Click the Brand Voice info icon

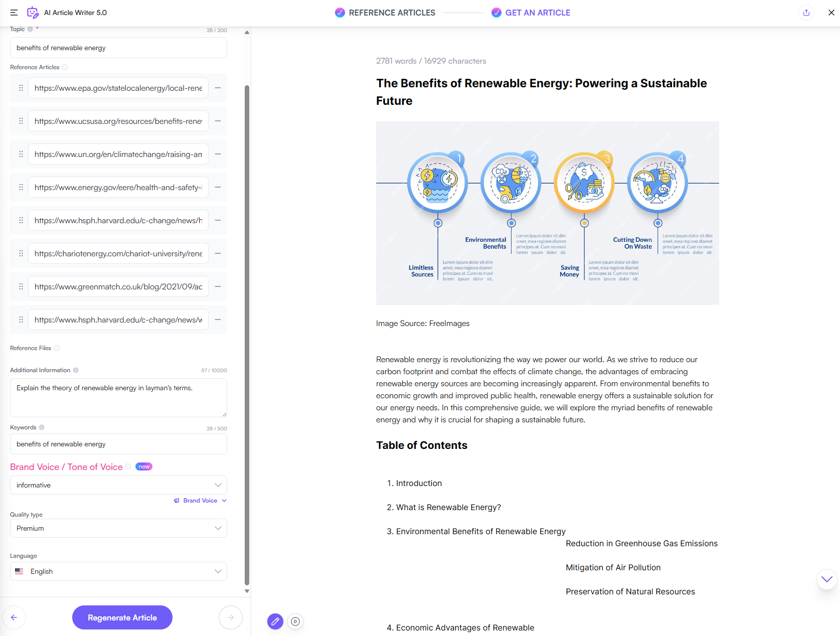point(128,466)
